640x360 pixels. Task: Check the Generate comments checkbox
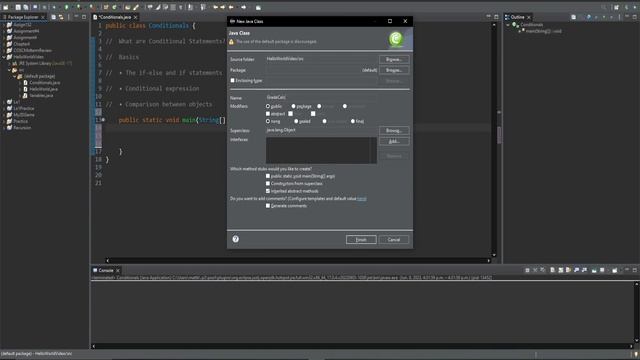point(268,206)
